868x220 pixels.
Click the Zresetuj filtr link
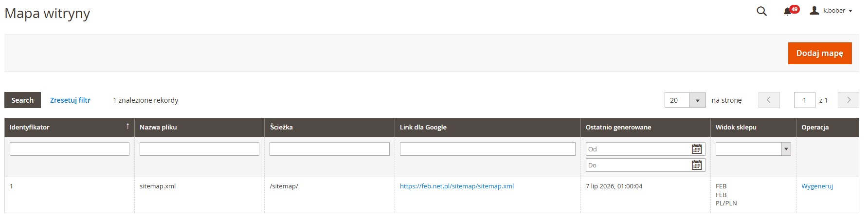pyautogui.click(x=70, y=100)
